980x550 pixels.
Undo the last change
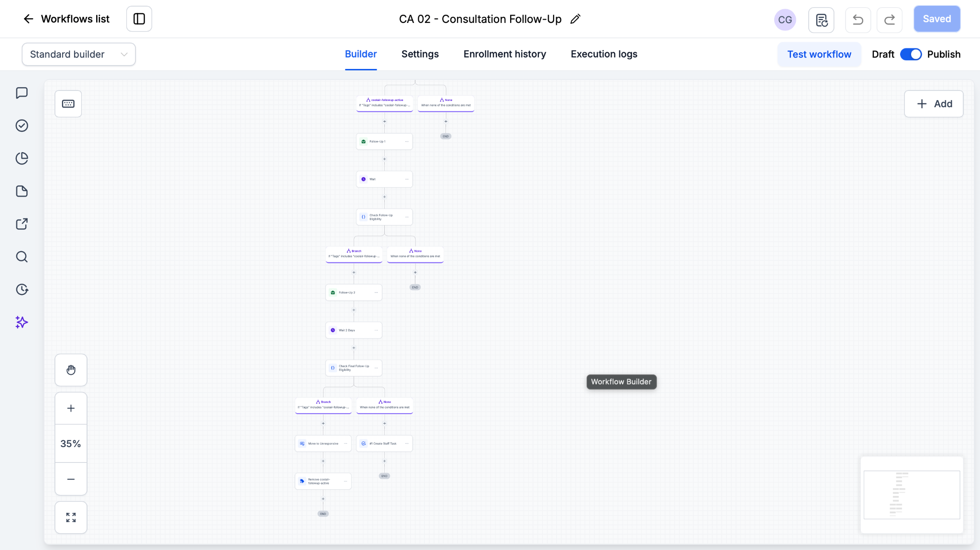pyautogui.click(x=858, y=20)
